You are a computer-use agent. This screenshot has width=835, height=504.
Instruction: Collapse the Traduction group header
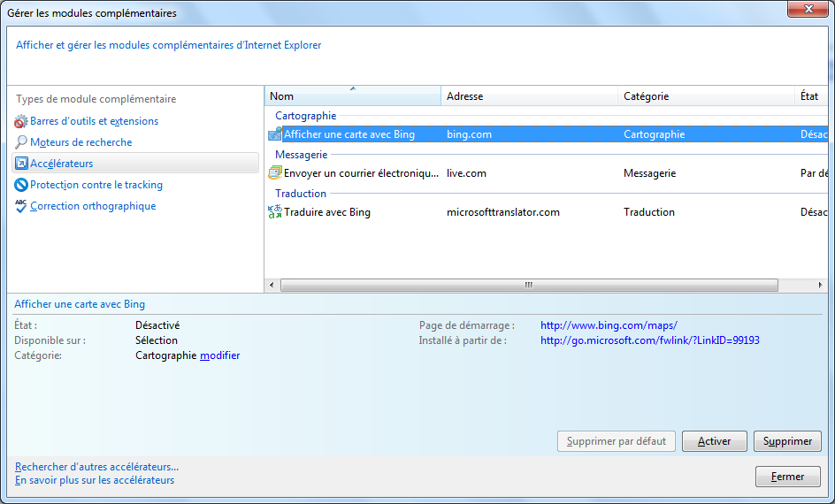point(301,193)
